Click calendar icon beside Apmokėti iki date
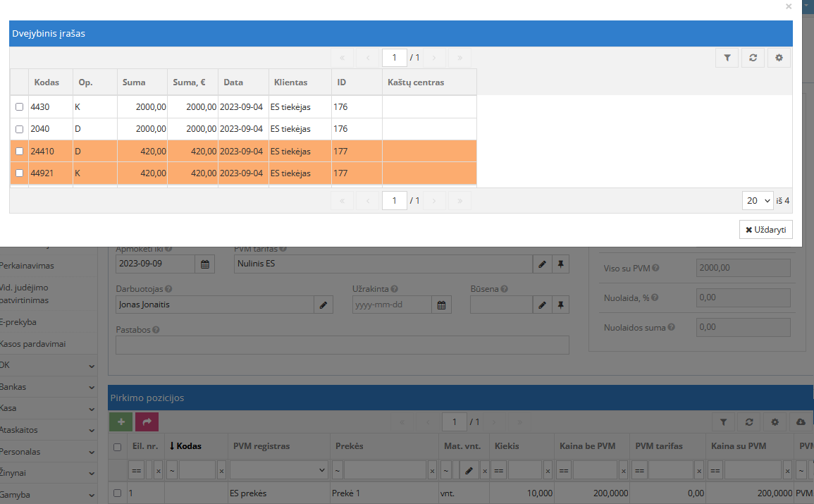The width and height of the screenshot is (814, 504). [205, 264]
